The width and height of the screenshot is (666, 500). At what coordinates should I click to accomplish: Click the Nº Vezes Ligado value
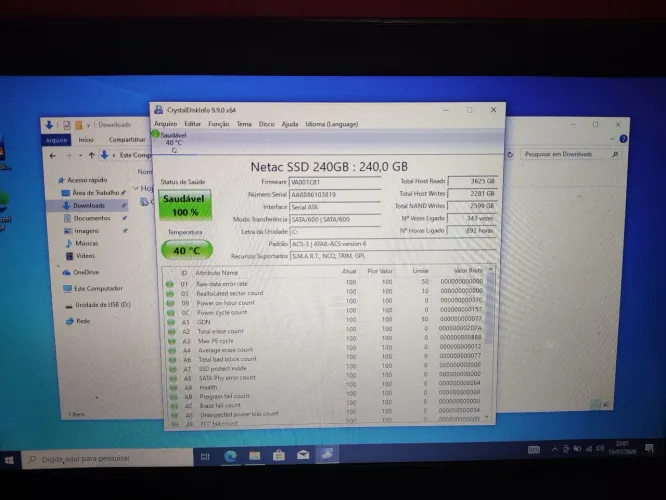pyautogui.click(x=472, y=218)
